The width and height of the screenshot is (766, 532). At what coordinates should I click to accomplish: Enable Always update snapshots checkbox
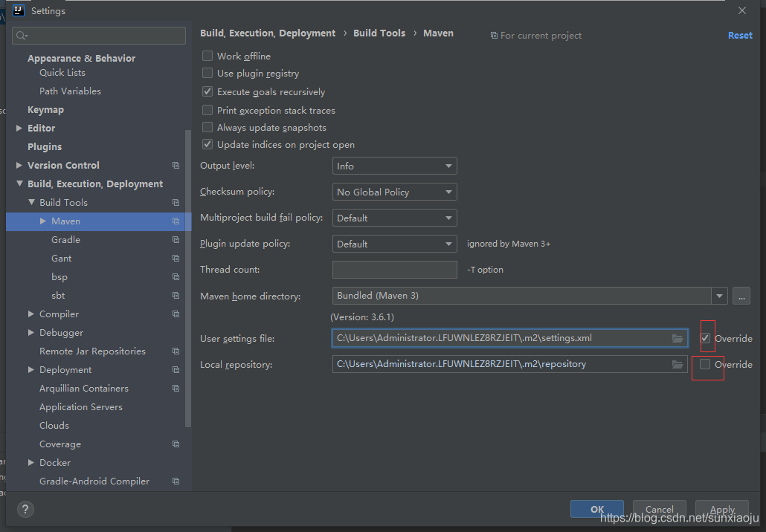(207, 127)
